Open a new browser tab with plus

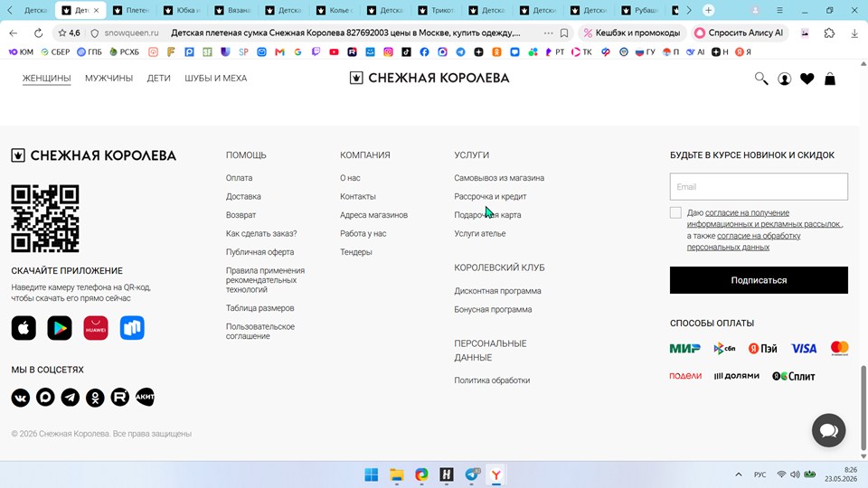[x=709, y=10]
